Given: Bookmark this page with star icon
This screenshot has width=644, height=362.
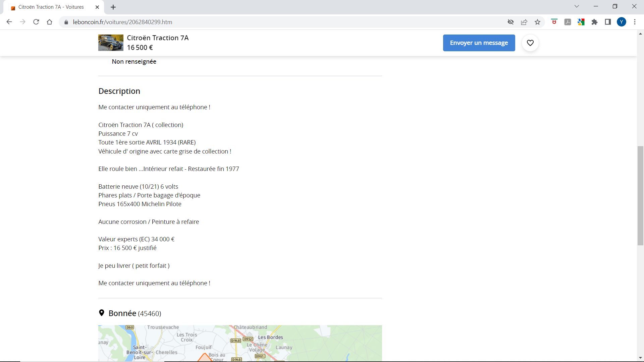Looking at the screenshot, I should pyautogui.click(x=538, y=22).
